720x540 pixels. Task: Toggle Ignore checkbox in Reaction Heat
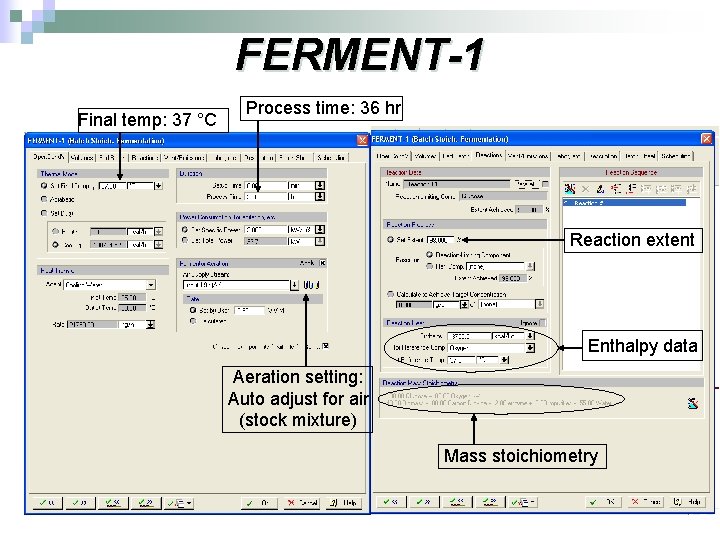pos(543,323)
